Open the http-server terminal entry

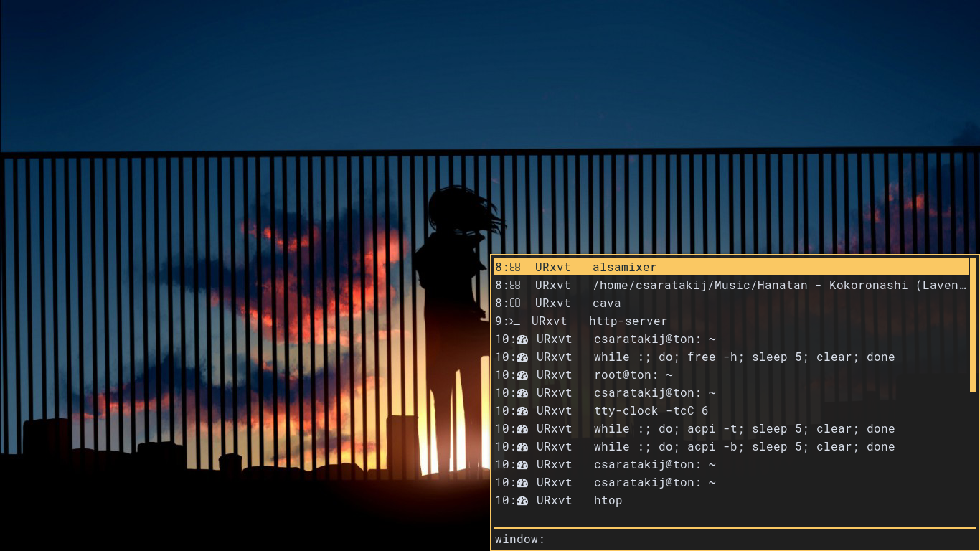(731, 321)
